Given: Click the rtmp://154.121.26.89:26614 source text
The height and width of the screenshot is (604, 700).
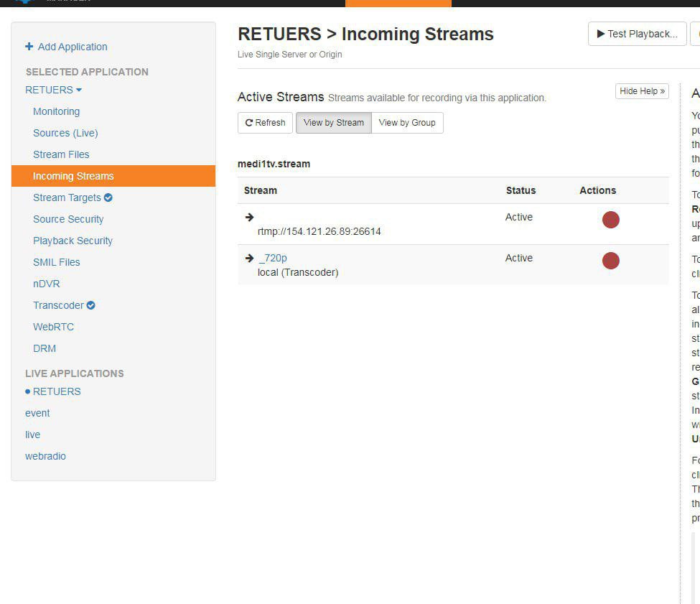Looking at the screenshot, I should pyautogui.click(x=319, y=231).
